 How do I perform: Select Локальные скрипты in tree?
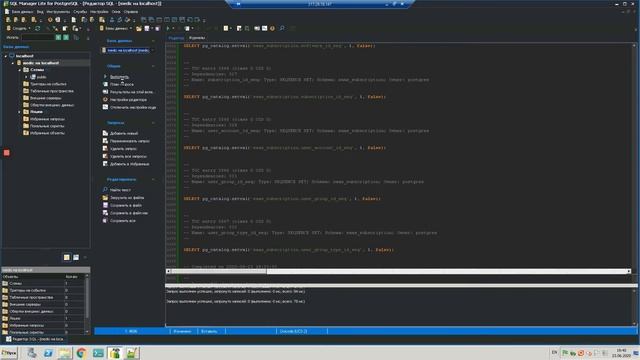pos(47,126)
